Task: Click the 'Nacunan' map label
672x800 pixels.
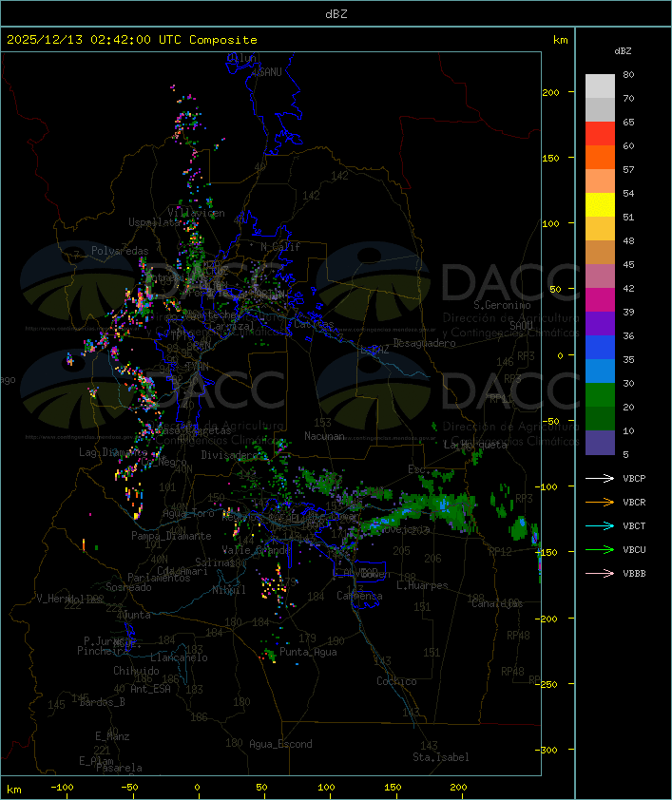Action: [324, 436]
